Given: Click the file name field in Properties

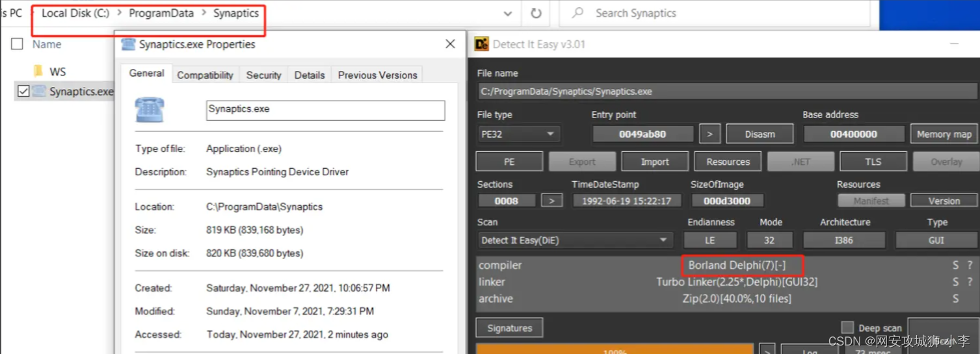Looking at the screenshot, I should coord(325,110).
